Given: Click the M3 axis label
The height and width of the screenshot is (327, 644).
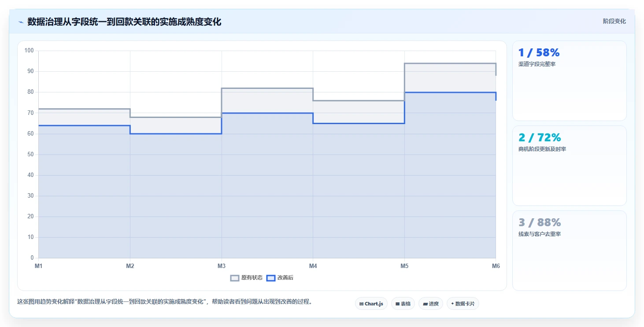Looking at the screenshot, I should (x=222, y=266).
